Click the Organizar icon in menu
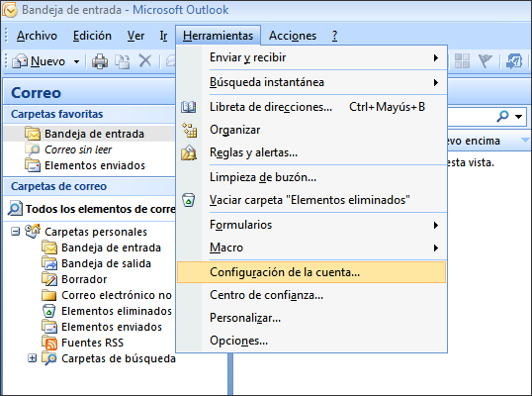The image size is (532, 396). coord(189,130)
